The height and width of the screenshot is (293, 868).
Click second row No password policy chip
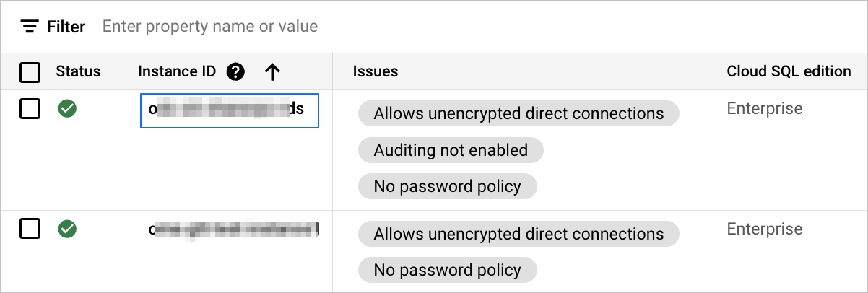(447, 270)
